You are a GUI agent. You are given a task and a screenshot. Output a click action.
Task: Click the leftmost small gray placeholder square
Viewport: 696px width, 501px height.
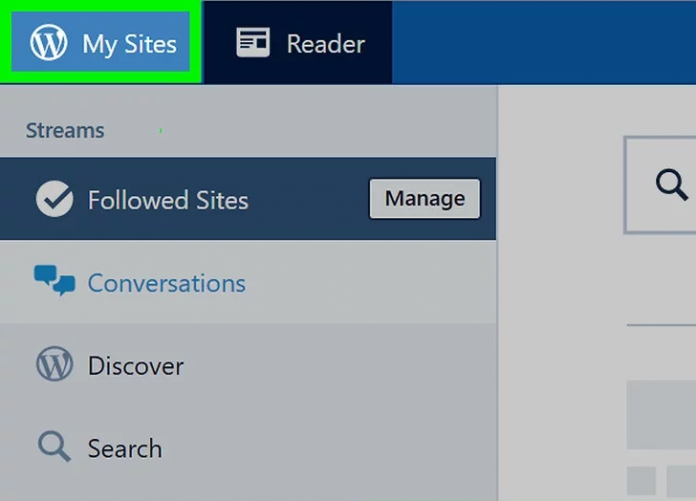click(641, 481)
